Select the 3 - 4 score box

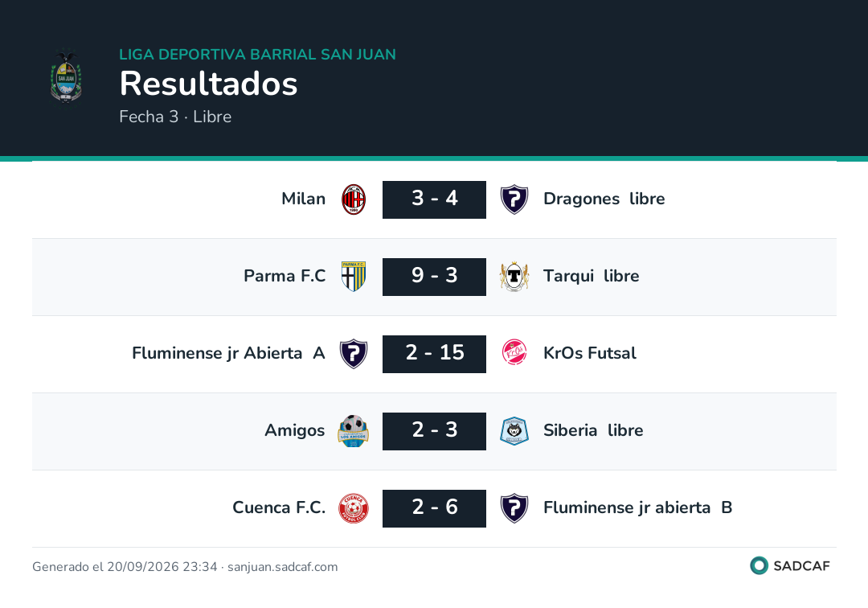tap(435, 199)
